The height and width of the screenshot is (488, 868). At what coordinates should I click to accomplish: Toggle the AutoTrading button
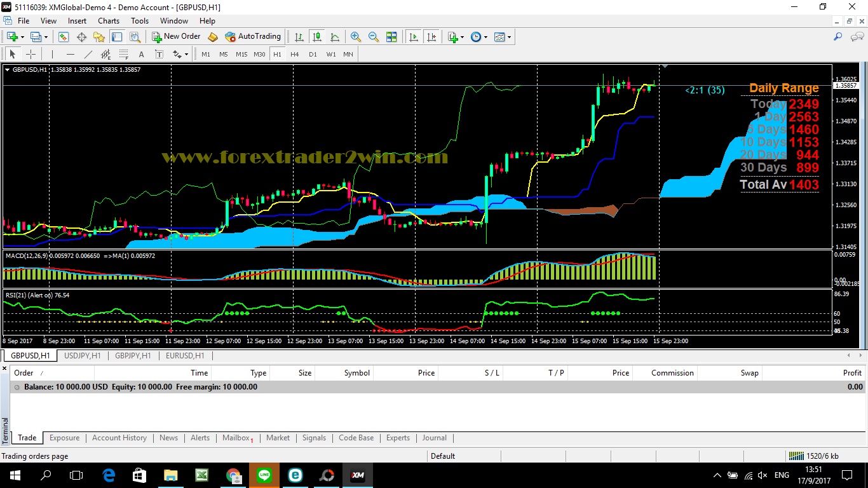coord(253,37)
